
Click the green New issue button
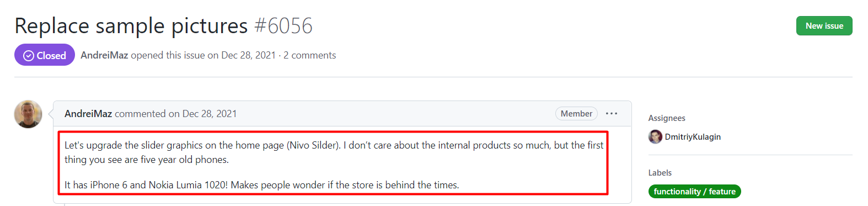tap(824, 26)
